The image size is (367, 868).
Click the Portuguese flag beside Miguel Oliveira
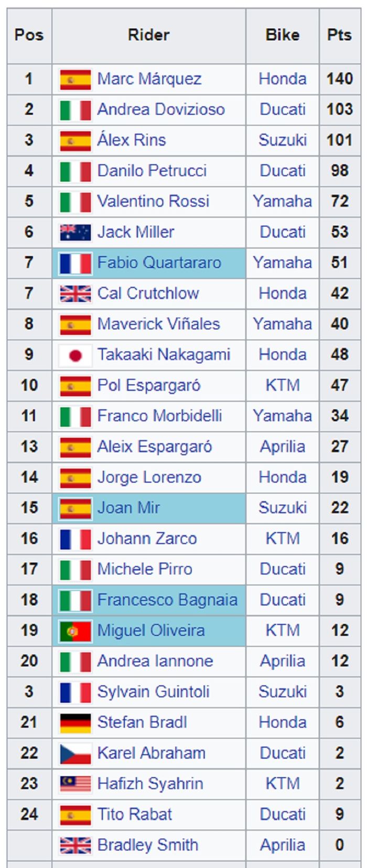(75, 631)
